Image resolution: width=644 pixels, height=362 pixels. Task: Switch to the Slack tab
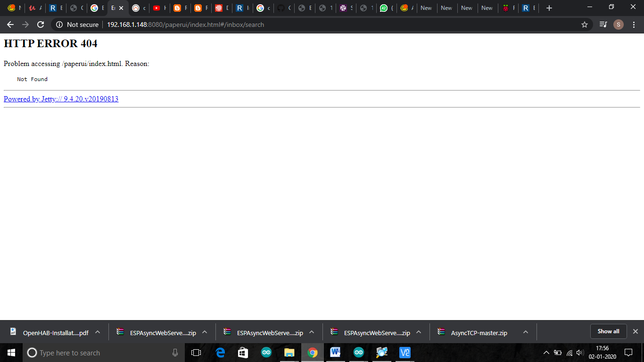click(343, 8)
